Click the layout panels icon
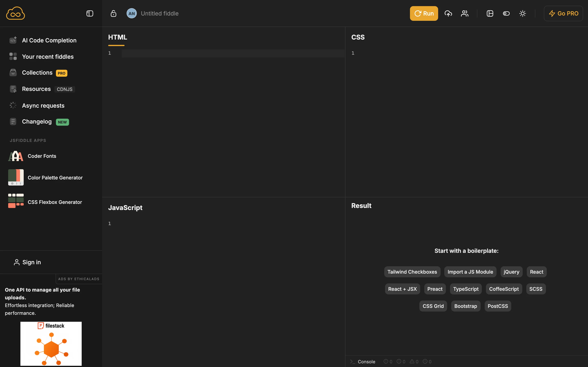This screenshot has height=367, width=588. tap(490, 13)
